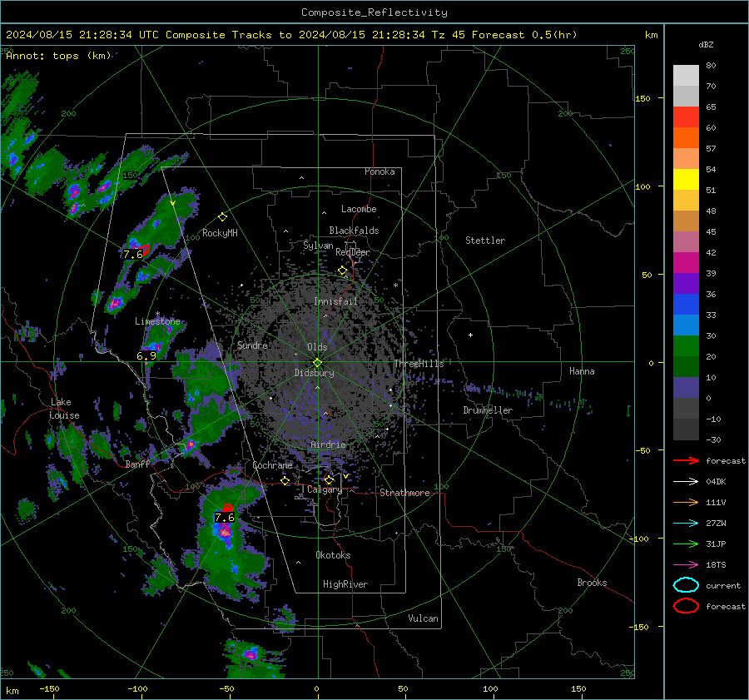The image size is (749, 700).
Task: Pick the magenta swatch between 42 and 39 dBZ
Action: pyautogui.click(x=686, y=263)
